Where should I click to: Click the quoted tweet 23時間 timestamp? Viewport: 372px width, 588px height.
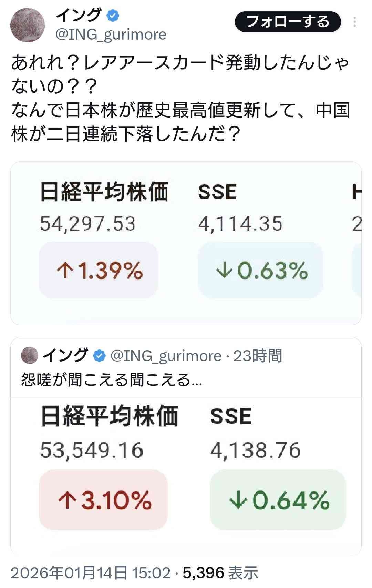(258, 356)
